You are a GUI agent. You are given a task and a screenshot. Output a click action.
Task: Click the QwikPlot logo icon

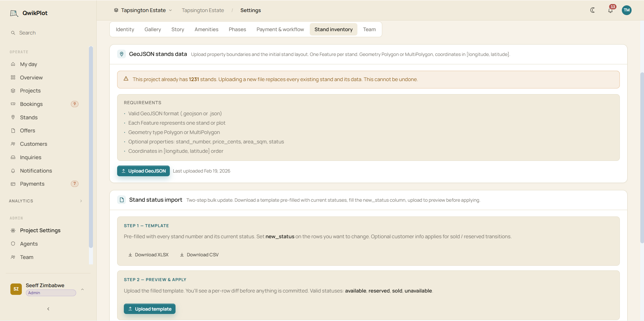click(x=14, y=13)
